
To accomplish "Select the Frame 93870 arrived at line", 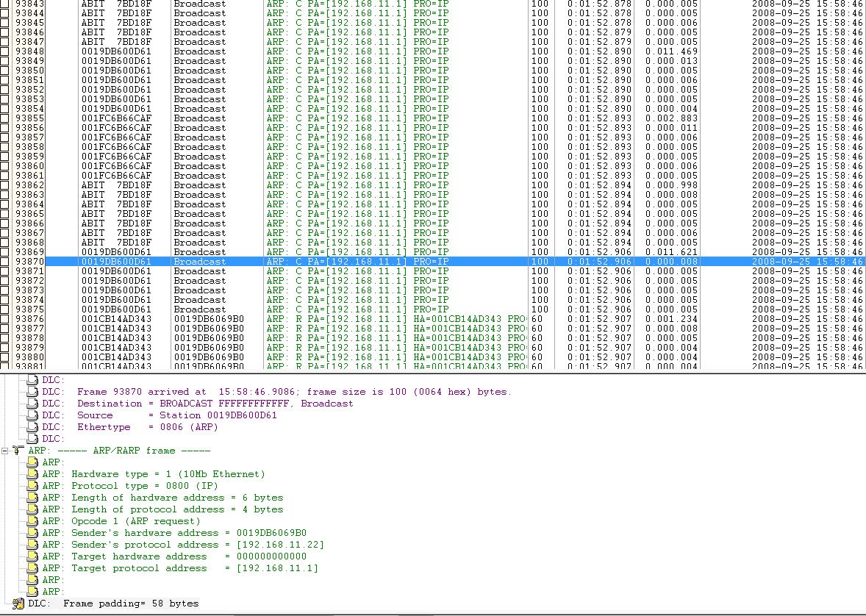I will pos(293,392).
